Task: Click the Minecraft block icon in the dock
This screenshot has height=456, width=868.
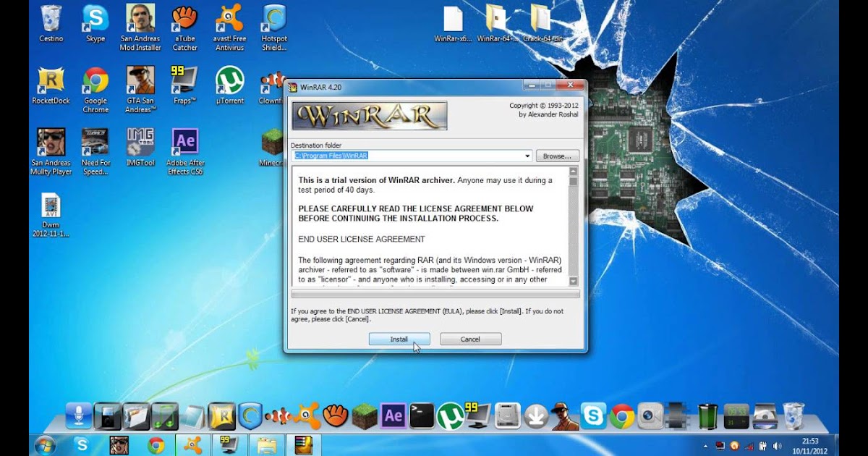Action: (x=365, y=416)
